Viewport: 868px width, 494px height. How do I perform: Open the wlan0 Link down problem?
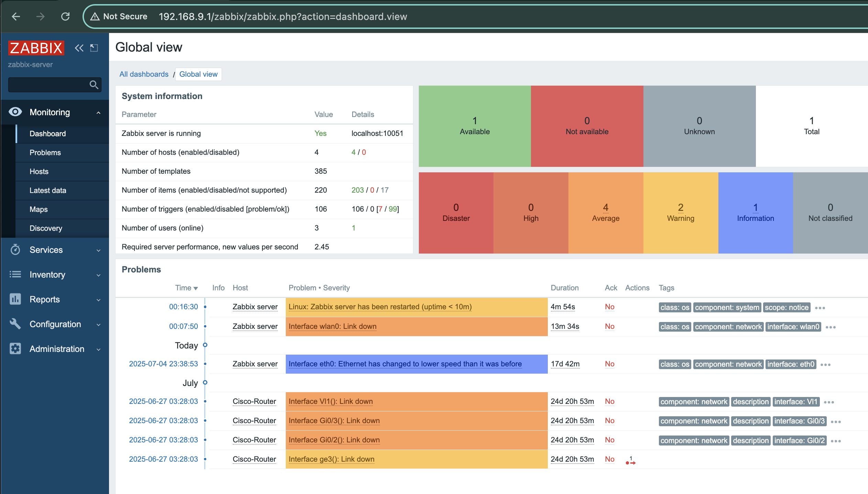333,326
